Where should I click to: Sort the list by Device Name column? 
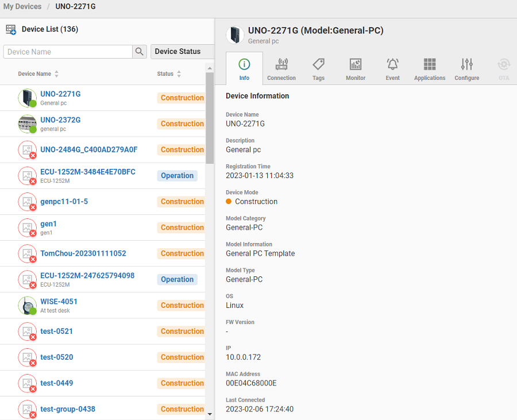[x=38, y=74]
